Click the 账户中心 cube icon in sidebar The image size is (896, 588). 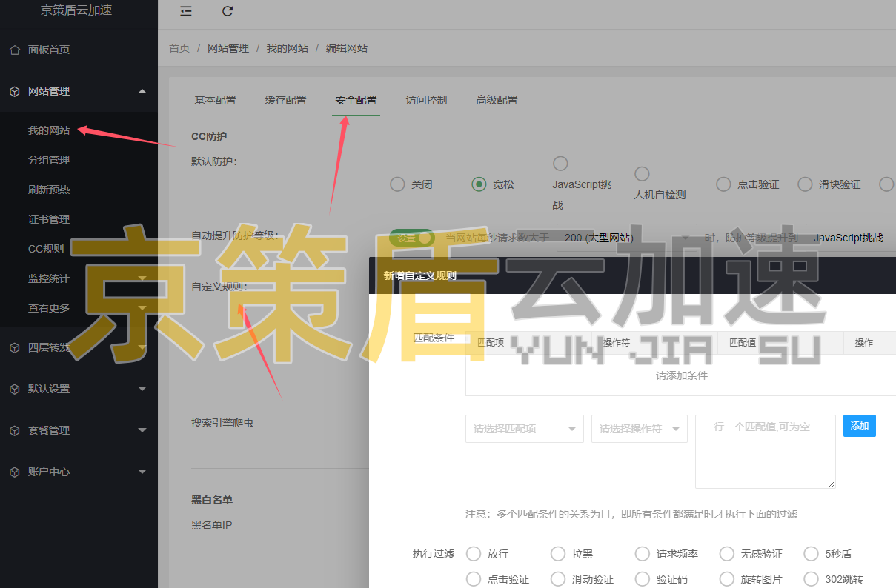tap(16, 472)
